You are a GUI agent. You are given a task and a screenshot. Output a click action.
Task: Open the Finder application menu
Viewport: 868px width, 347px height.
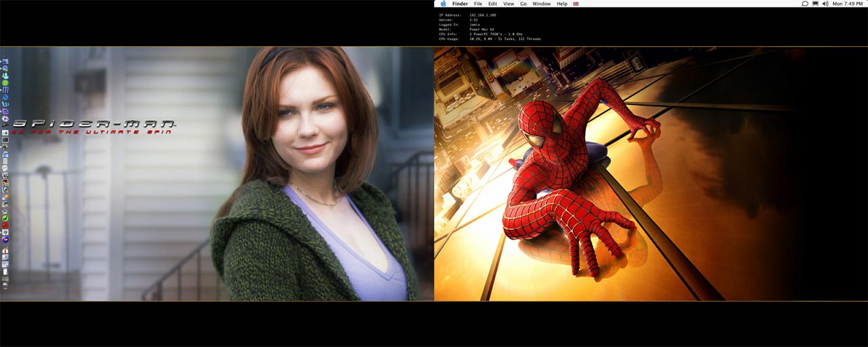tap(460, 3)
